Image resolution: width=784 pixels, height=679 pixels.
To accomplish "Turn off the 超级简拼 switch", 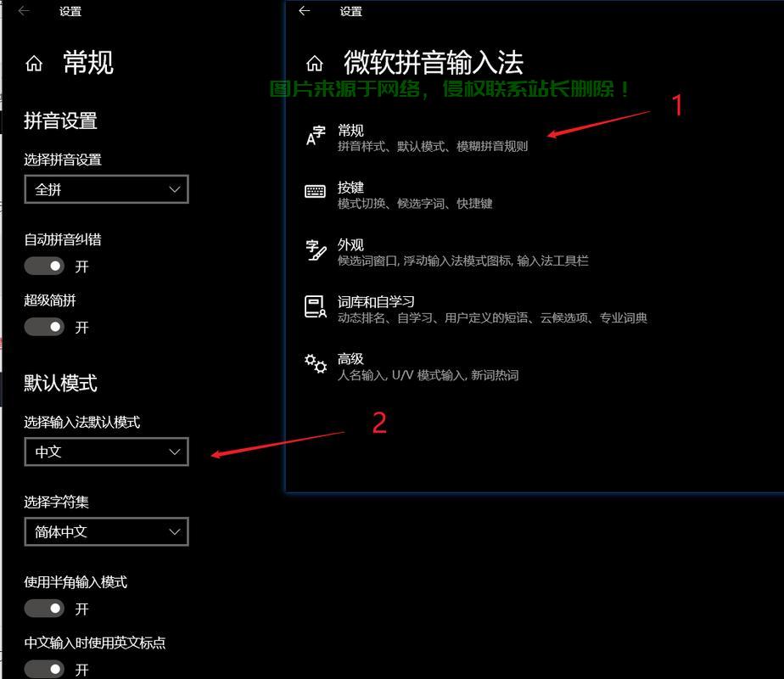I will (x=44, y=327).
